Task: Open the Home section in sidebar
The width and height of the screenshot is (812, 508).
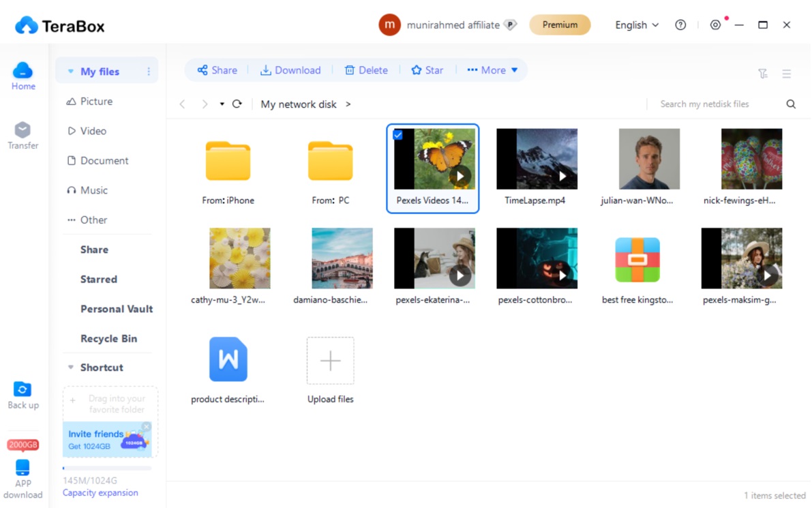Action: tap(22, 76)
